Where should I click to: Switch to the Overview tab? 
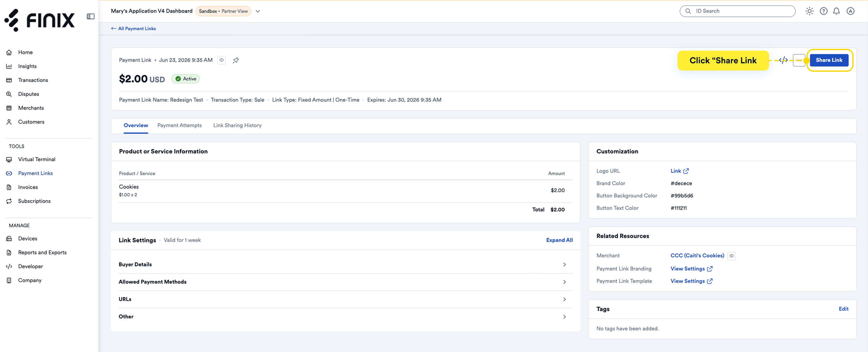tap(136, 125)
